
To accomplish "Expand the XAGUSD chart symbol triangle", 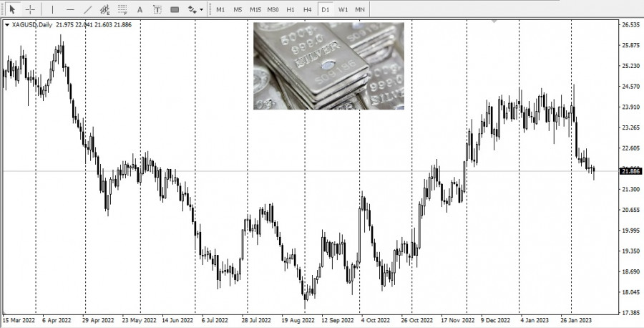I will click(7, 25).
